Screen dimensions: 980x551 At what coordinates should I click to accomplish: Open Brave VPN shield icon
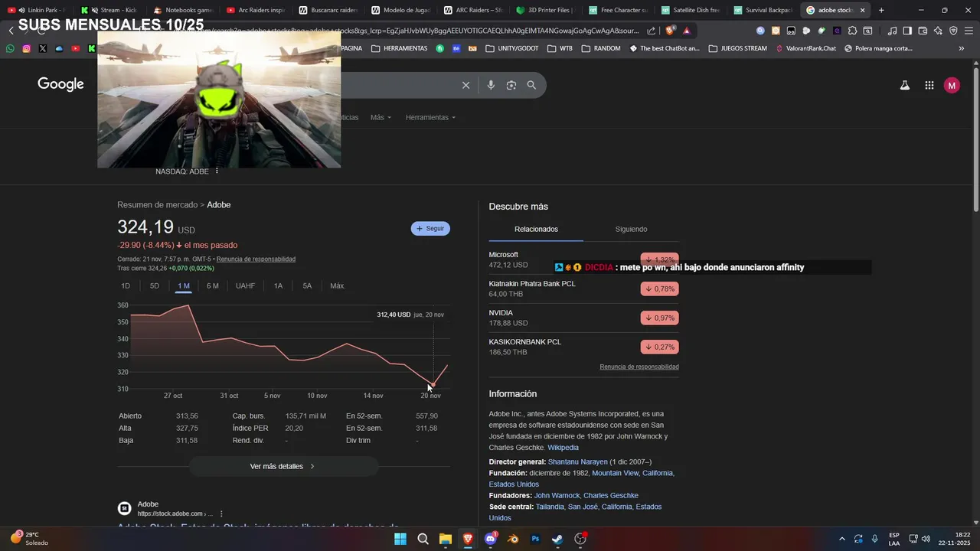click(953, 31)
